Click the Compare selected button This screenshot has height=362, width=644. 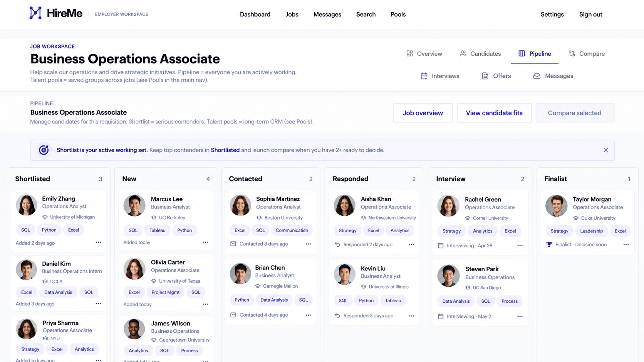575,113
